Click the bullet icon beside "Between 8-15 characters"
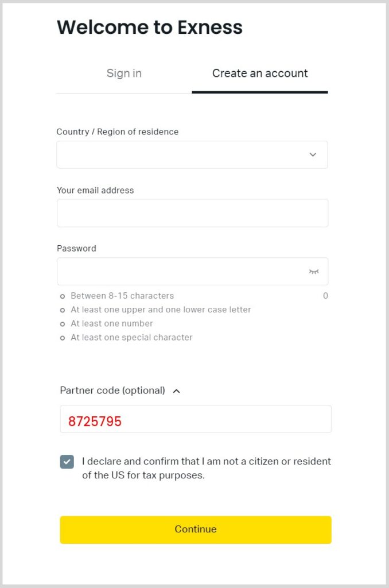Screen dimensions: 389x588 (63, 296)
